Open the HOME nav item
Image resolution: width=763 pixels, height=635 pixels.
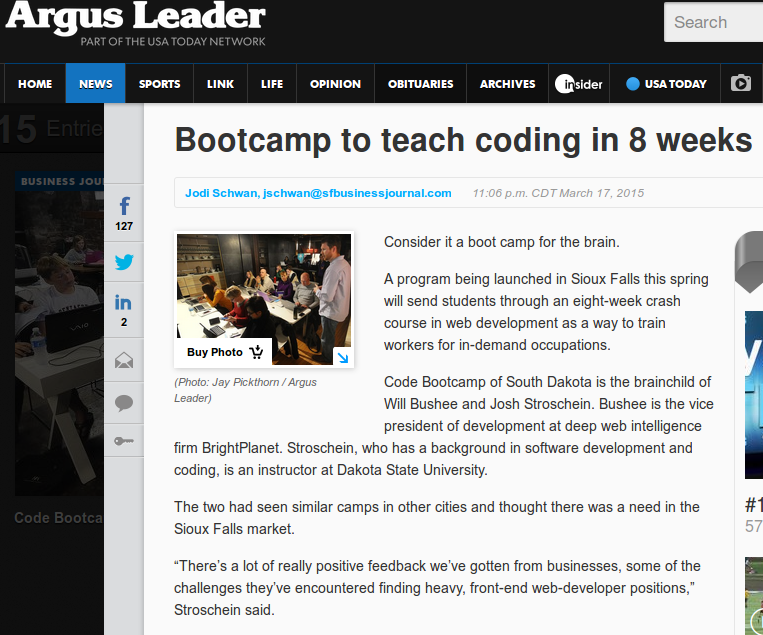pyautogui.click(x=35, y=84)
